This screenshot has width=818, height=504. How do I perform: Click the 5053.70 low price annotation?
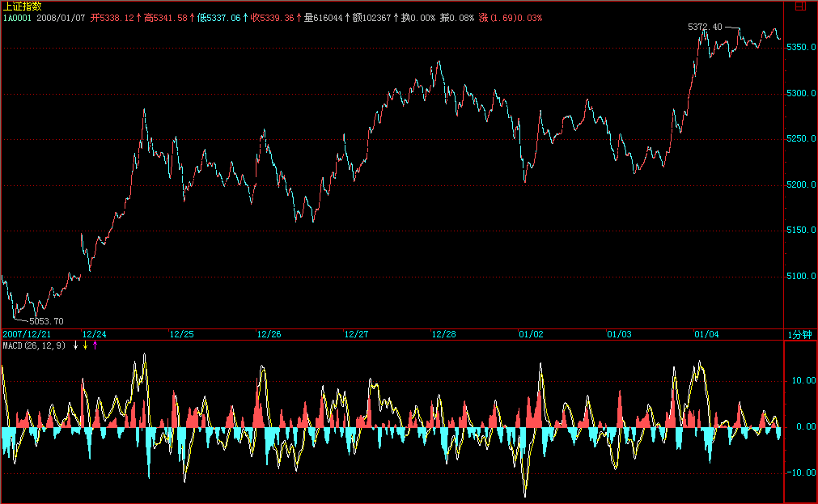point(46,321)
